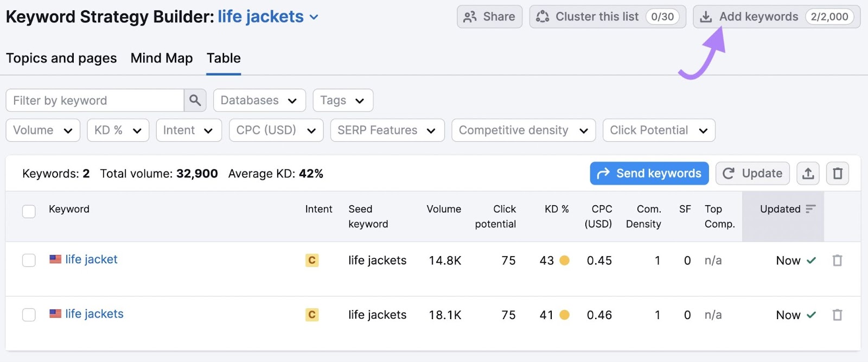868x362 pixels.
Task: Sort by the KD % column header
Action: click(x=557, y=209)
